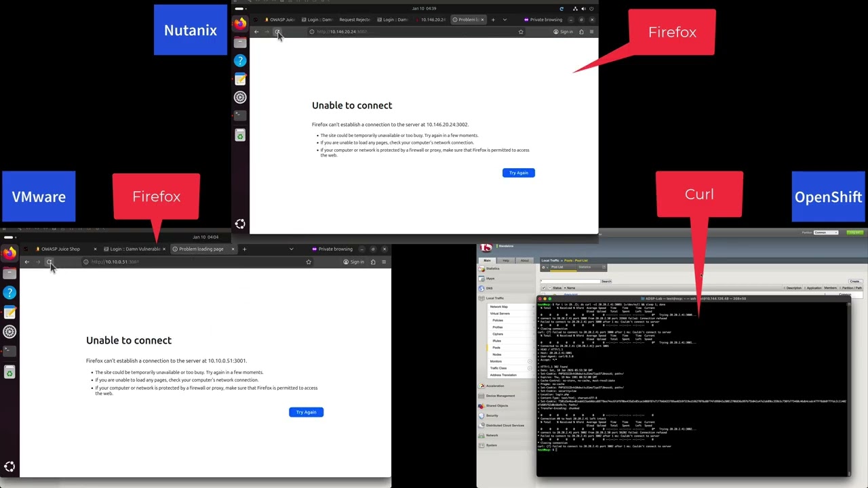Screen dimensions: 868x488
Task: Click the Firefox dock icon beside the bottom-left window
Action: pos(9,253)
